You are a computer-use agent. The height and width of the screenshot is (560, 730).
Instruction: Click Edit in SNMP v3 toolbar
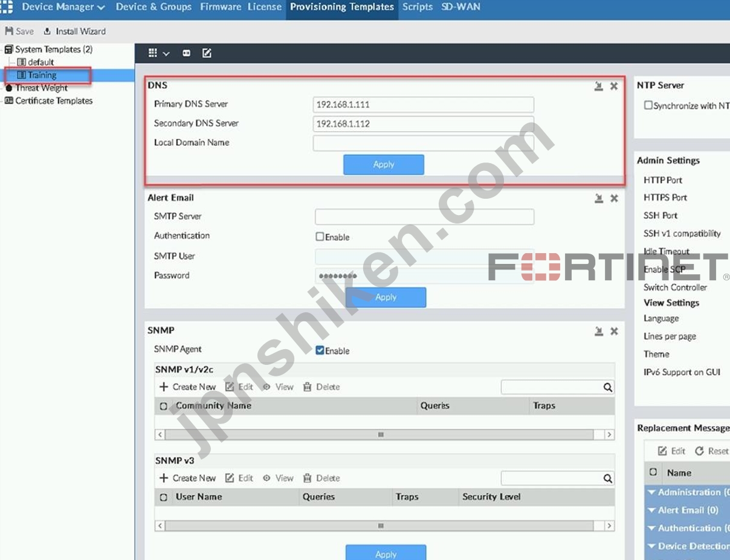click(239, 478)
